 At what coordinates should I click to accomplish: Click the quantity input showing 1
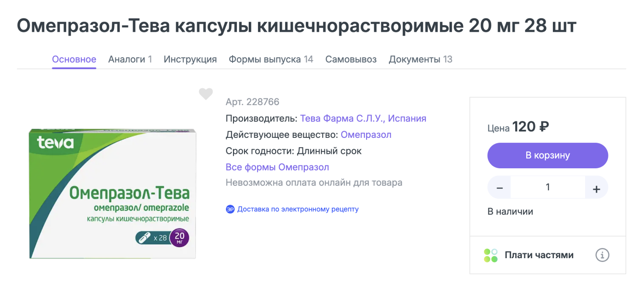547,187
